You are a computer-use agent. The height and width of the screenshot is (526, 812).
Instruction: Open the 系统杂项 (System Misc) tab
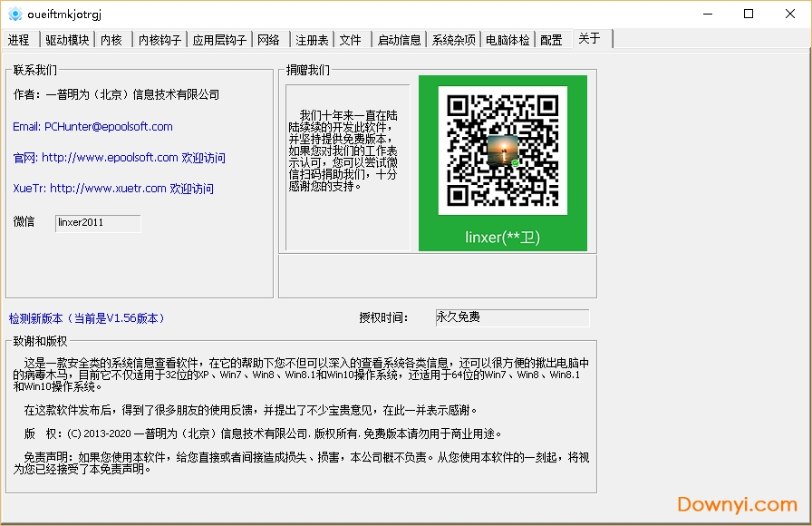(x=453, y=39)
